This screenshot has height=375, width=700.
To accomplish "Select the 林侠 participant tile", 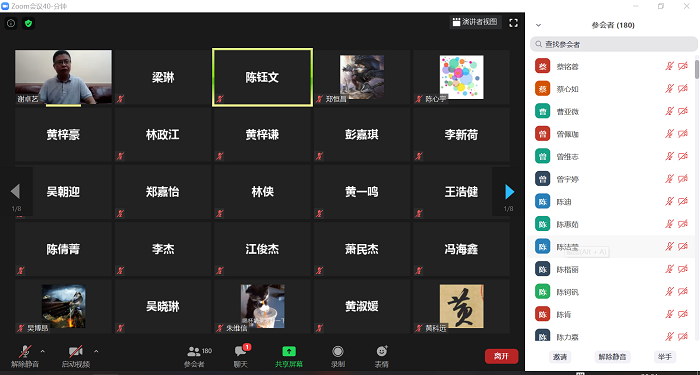I will (262, 192).
